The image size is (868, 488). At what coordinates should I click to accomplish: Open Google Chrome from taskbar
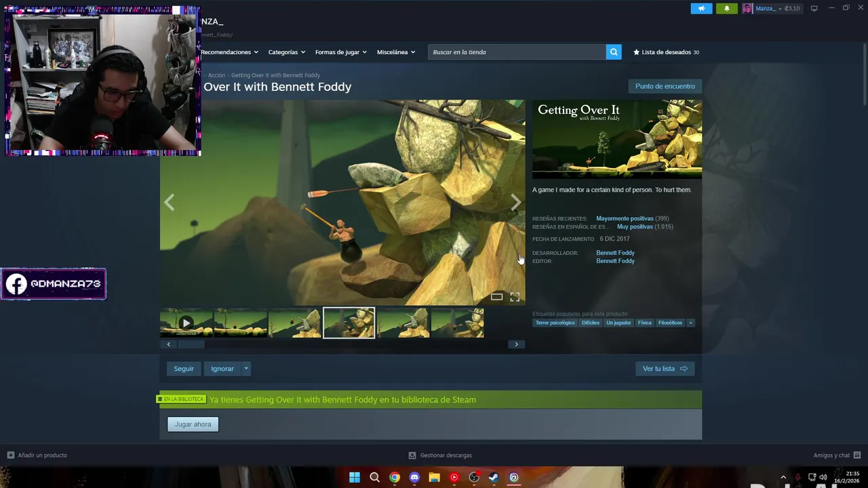click(394, 478)
